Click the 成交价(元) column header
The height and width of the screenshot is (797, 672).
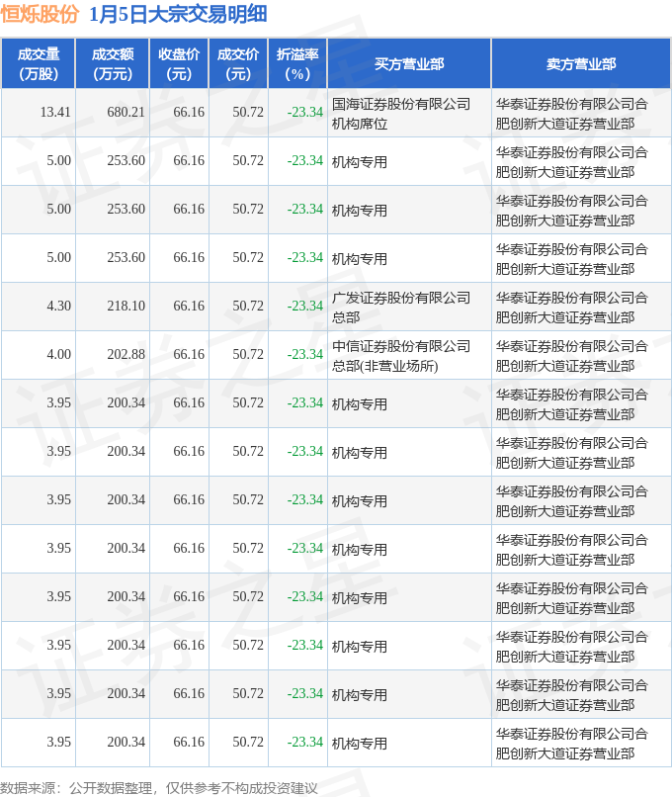click(238, 63)
